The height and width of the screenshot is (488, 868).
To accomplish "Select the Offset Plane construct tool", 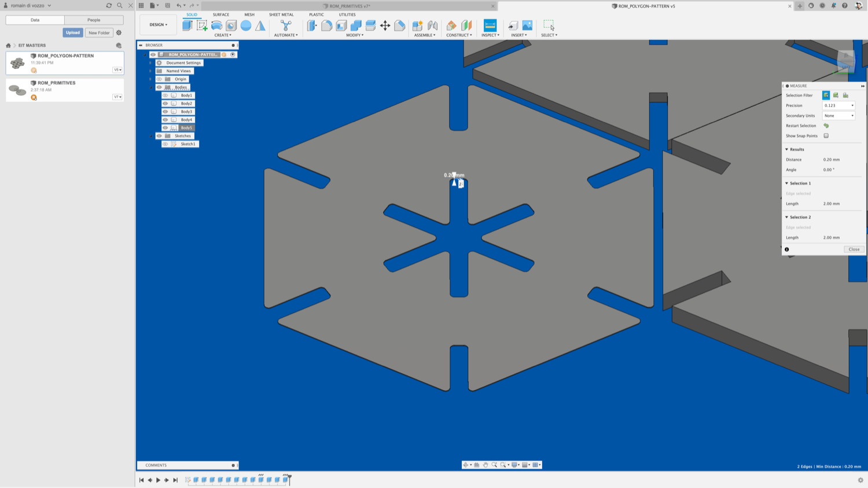I will pyautogui.click(x=451, y=25).
